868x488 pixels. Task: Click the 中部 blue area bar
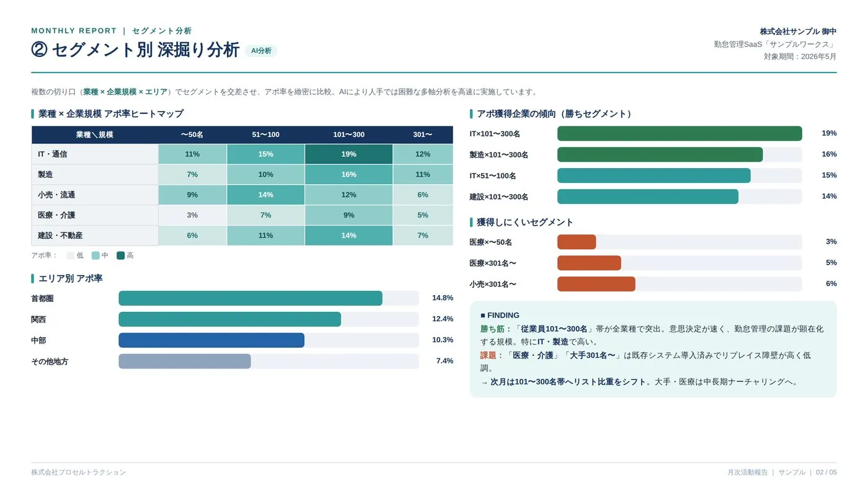coord(211,340)
